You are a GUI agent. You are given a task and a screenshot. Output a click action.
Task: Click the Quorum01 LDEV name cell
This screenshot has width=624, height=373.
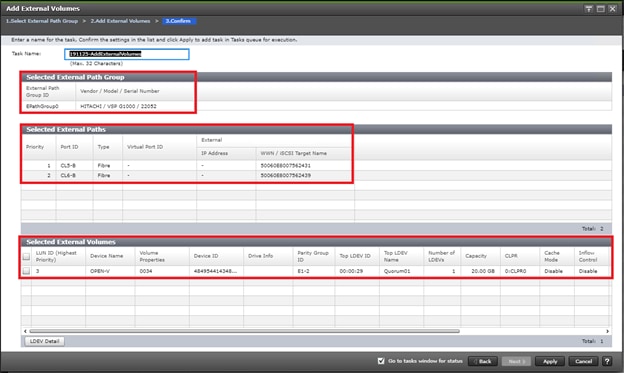click(x=397, y=271)
